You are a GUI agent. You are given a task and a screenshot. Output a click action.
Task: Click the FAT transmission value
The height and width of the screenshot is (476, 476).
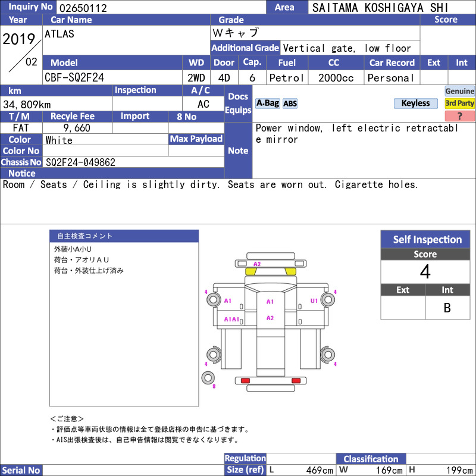21,128
